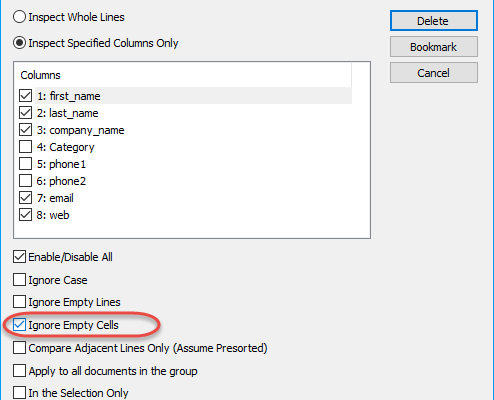Click the Delete button
The height and width of the screenshot is (400, 494).
(434, 21)
